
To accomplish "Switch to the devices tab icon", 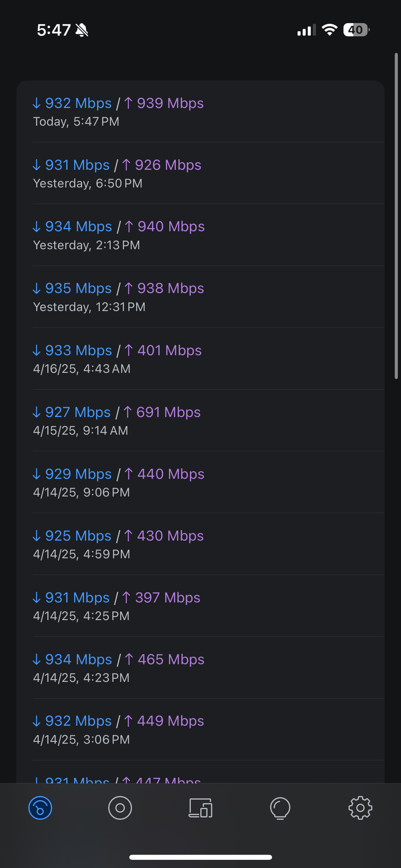I will [200, 808].
